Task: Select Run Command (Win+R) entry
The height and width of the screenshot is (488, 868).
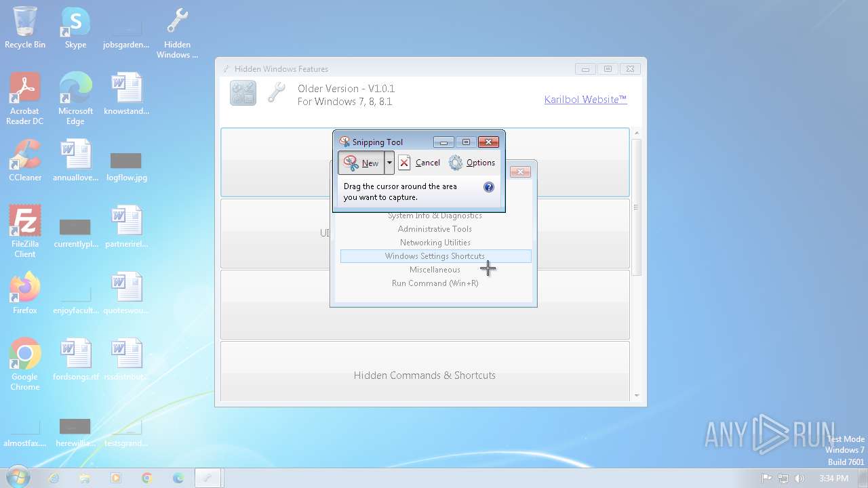Action: pos(435,283)
